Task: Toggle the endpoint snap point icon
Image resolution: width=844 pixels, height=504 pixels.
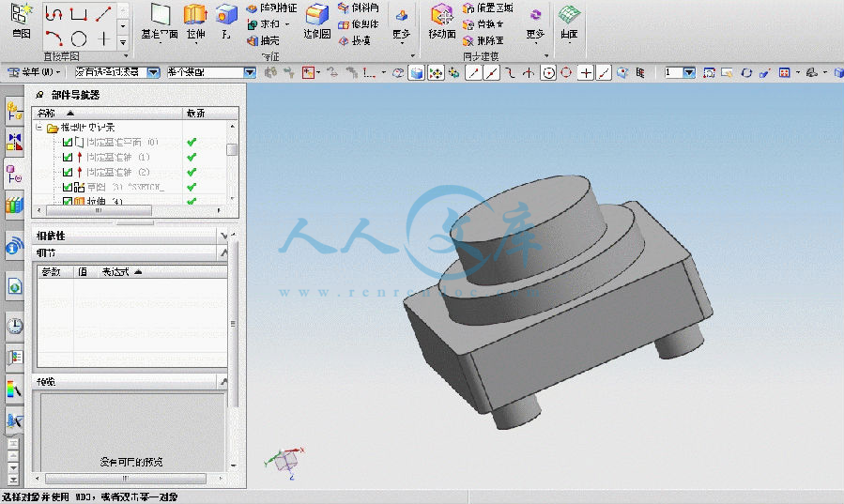Action: (473, 72)
